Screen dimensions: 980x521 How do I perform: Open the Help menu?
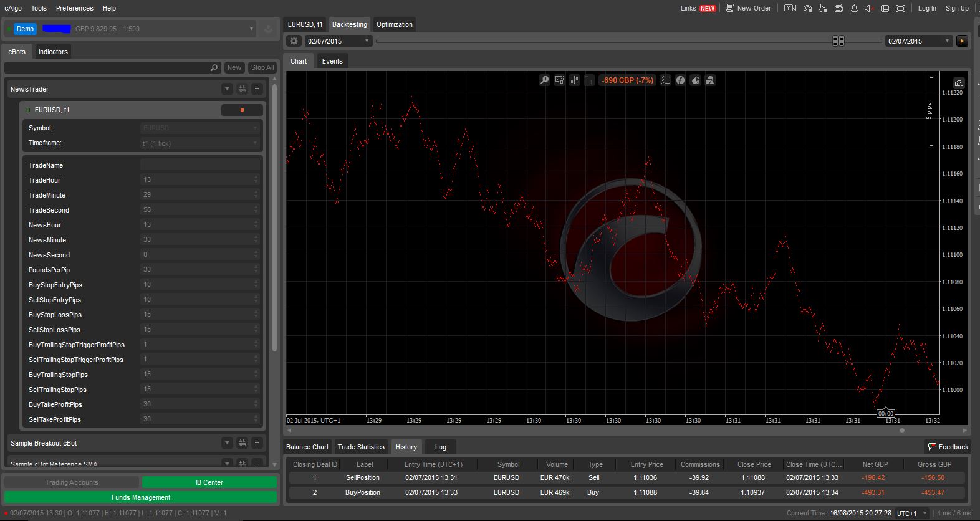pos(109,8)
